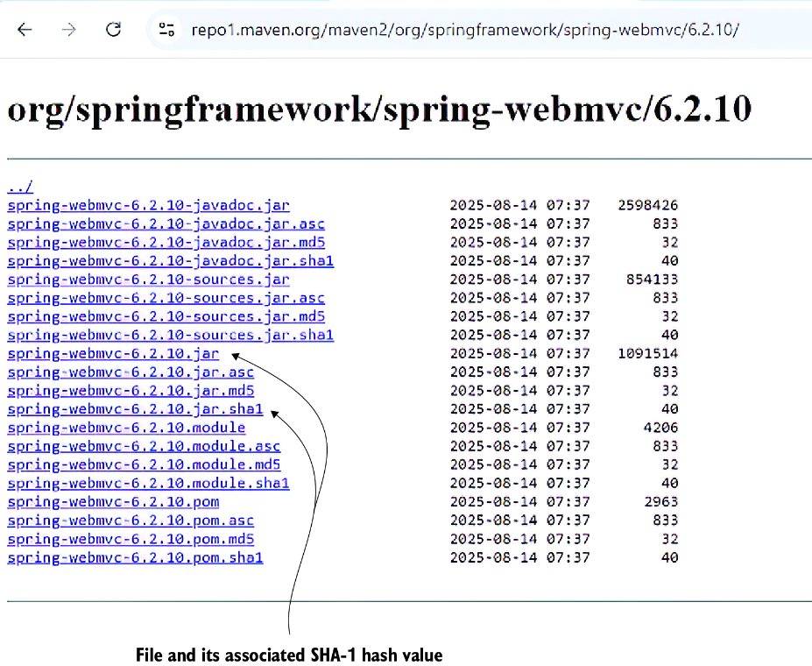Open spring-webmvc-6.2.10-javadoc.jar.md5 checksum
812x666 pixels.
[166, 243]
